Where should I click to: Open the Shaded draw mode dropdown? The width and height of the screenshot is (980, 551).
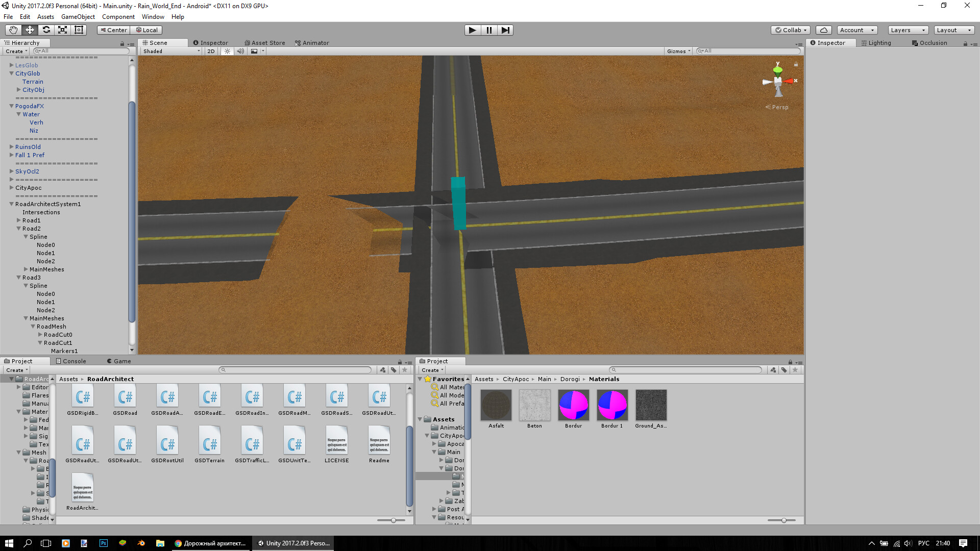(170, 51)
